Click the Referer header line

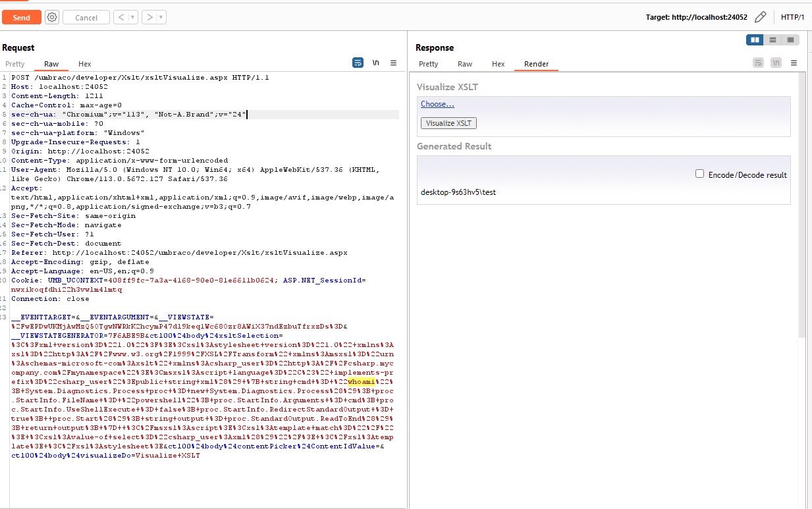[x=179, y=253]
